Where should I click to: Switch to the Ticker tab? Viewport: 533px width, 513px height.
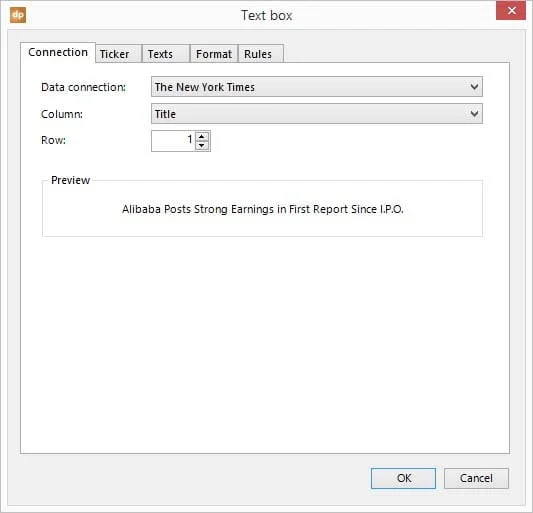[118, 54]
